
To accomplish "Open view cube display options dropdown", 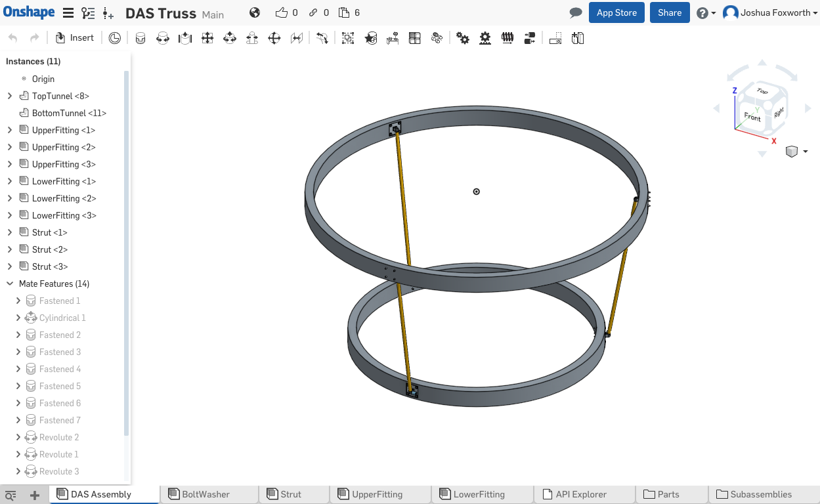I will [796, 152].
